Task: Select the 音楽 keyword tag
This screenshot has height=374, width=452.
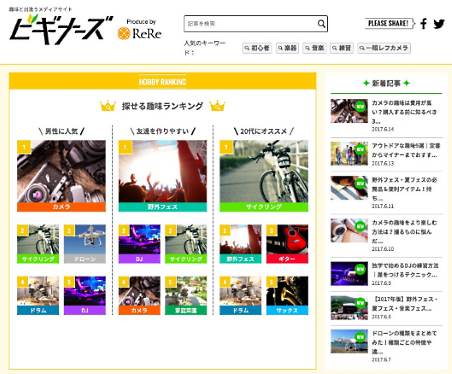Action: (x=314, y=48)
